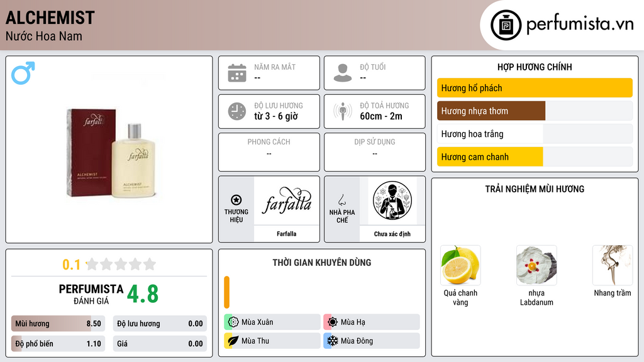Click the PERFUMISTA ĐÁNH GIÁ label
Viewport: 644px width, 362px height.
(91, 294)
